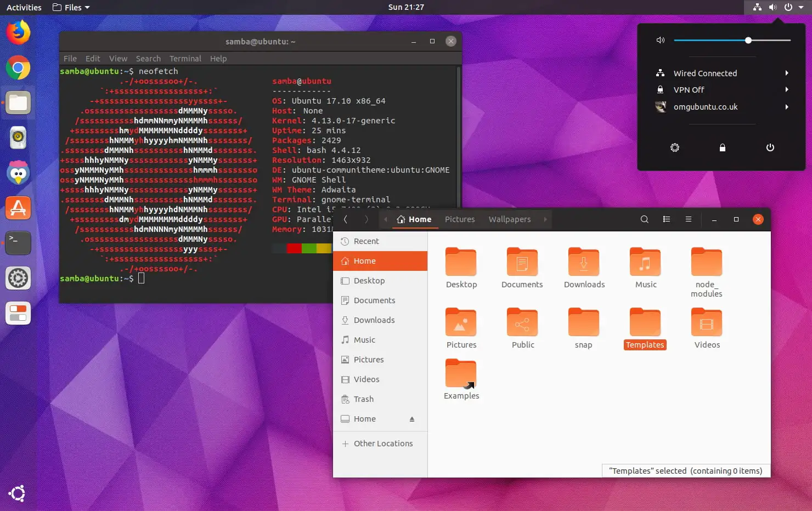Launch Ubuntu Software from the dock

tap(18, 208)
